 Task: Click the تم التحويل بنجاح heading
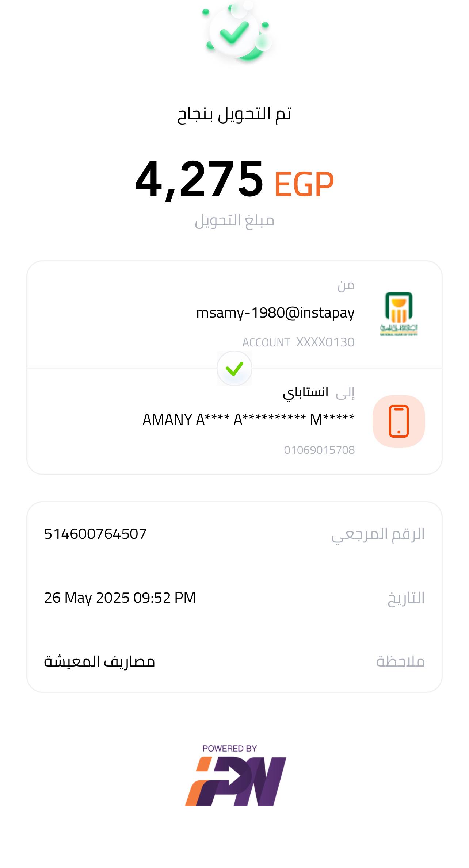(234, 114)
